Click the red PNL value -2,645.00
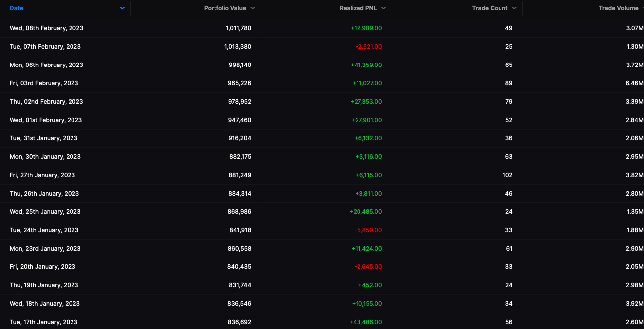 coord(368,267)
